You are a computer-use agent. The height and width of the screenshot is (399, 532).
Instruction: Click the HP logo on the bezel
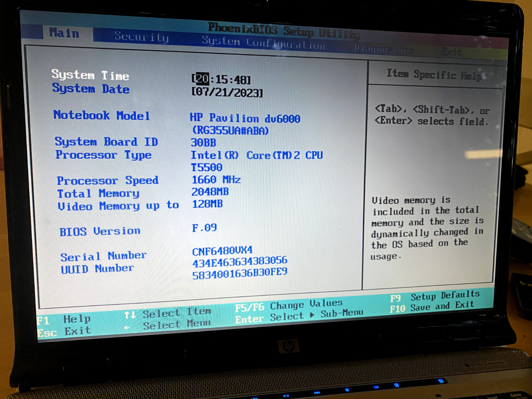tap(289, 346)
